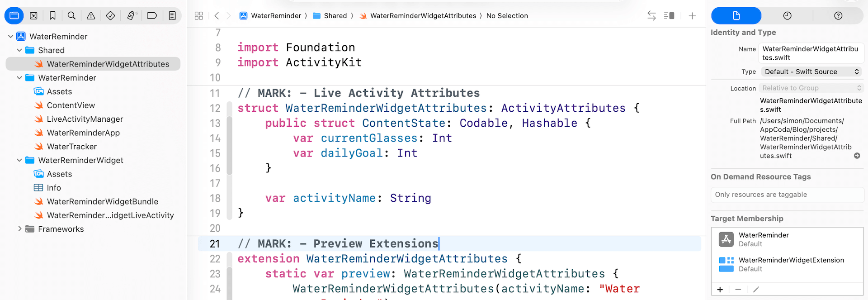Click the go back chevron in editor
The width and height of the screenshot is (868, 300).
click(217, 16)
